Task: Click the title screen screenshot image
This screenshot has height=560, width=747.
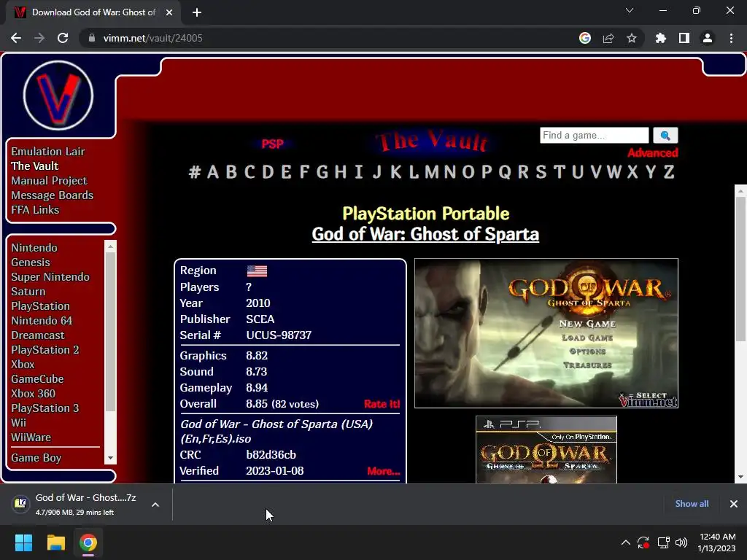Action: (546, 333)
